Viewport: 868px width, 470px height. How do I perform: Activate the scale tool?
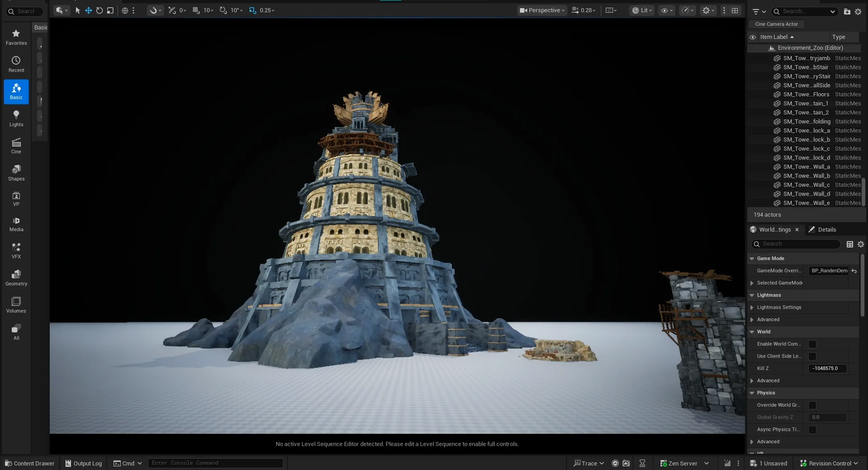(110, 10)
